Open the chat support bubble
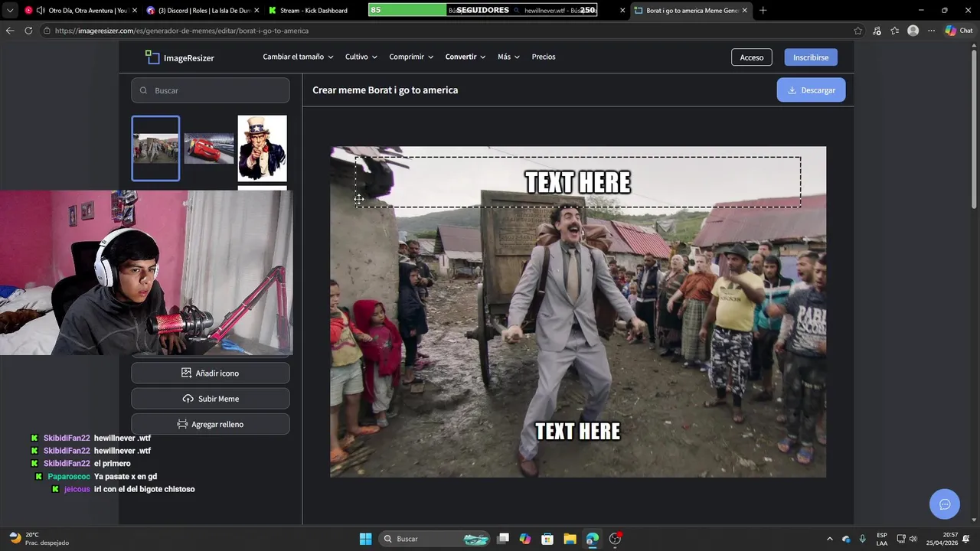 (945, 504)
